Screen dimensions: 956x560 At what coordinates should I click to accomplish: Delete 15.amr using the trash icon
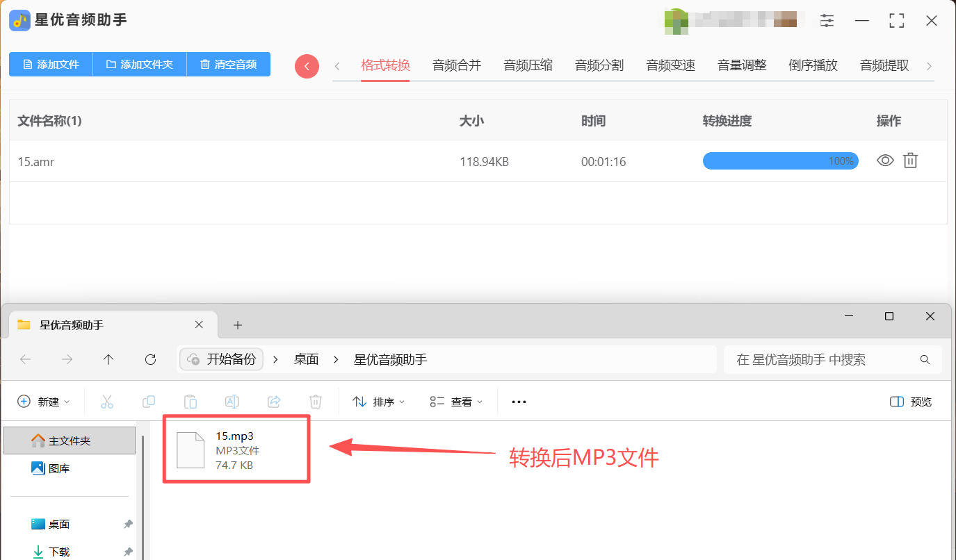tap(910, 160)
